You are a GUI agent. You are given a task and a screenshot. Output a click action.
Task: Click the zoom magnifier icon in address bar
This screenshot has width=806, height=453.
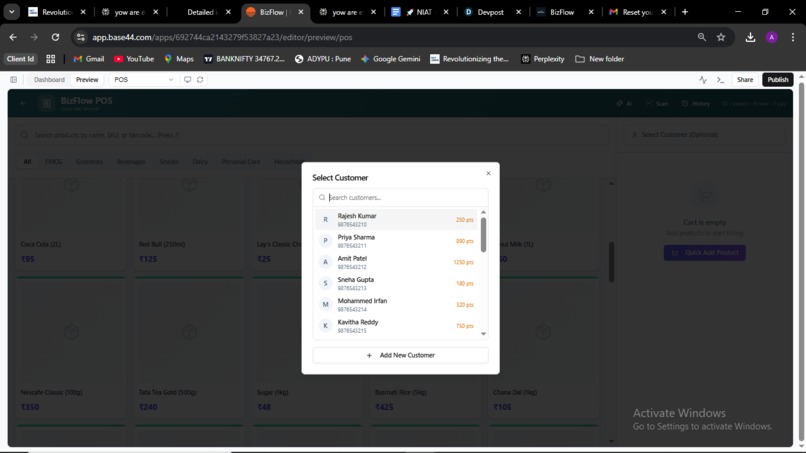[x=702, y=37]
